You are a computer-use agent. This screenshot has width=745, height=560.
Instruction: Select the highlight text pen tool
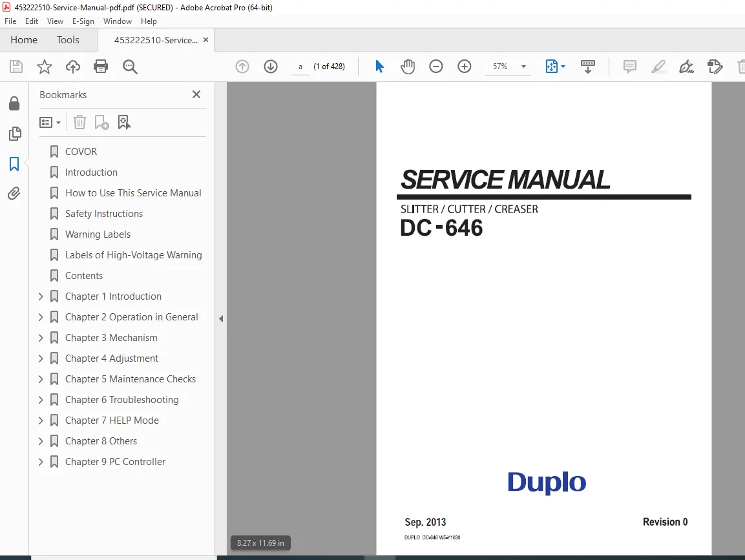[x=658, y=67]
